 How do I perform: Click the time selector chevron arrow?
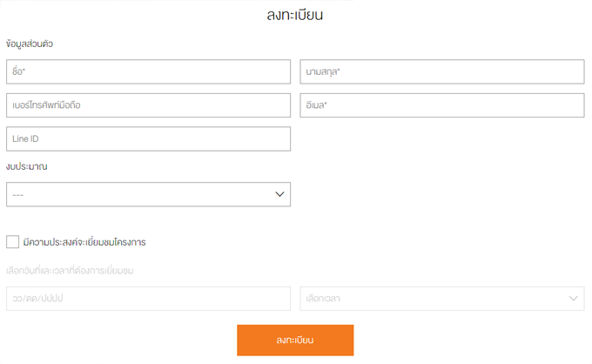[573, 299]
